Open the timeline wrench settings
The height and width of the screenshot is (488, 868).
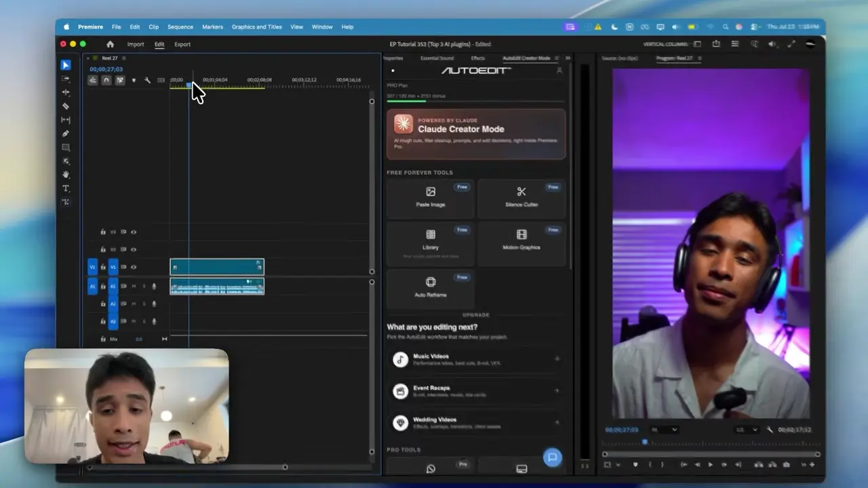(147, 80)
